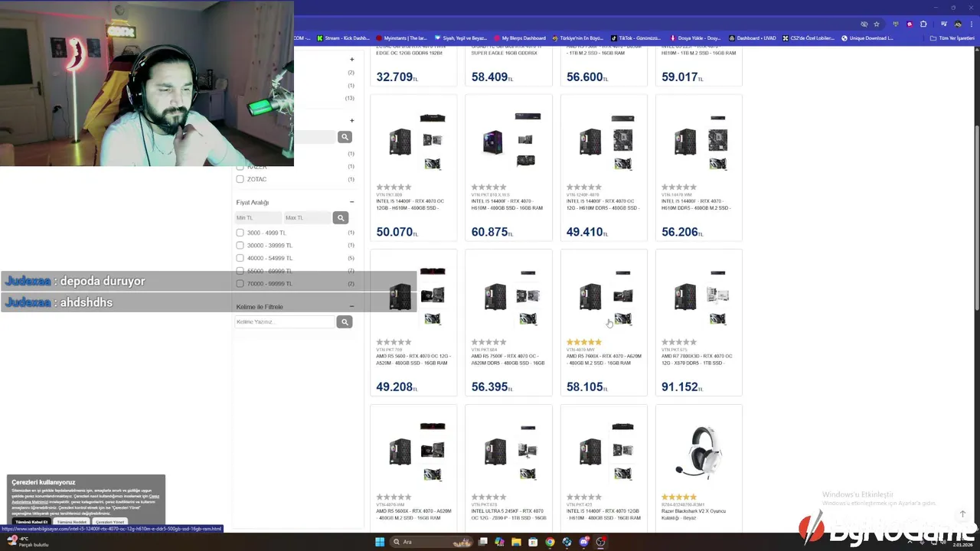
Task: Tick the 3000 - 4999 TL price checkbox
Action: pyautogui.click(x=240, y=233)
